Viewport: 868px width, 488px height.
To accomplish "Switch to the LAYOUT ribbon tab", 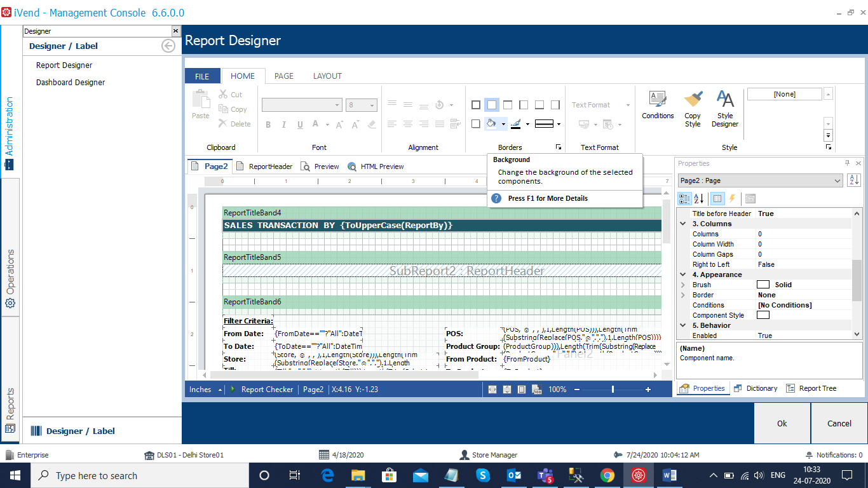I will [327, 76].
